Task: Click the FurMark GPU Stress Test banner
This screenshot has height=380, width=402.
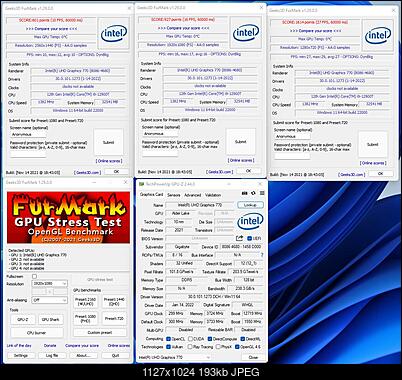Action: pyautogui.click(x=68, y=217)
